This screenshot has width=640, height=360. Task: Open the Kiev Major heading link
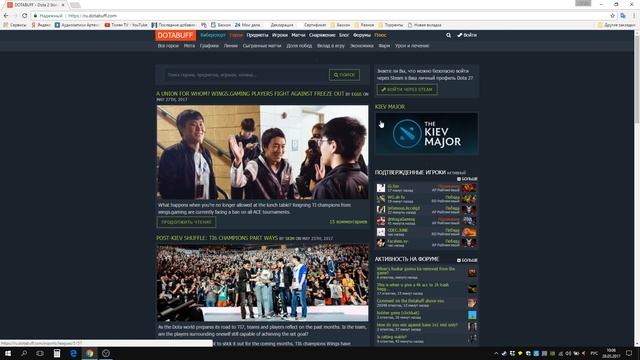390,107
